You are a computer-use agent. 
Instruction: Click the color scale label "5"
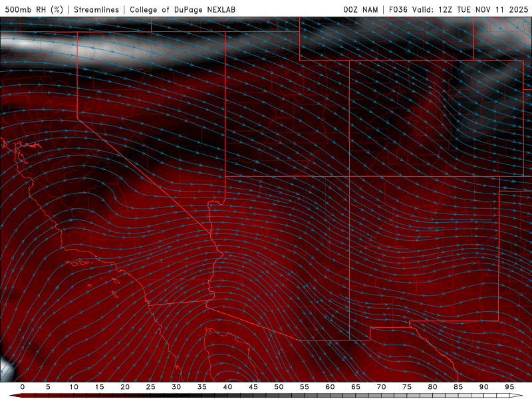coord(48,387)
